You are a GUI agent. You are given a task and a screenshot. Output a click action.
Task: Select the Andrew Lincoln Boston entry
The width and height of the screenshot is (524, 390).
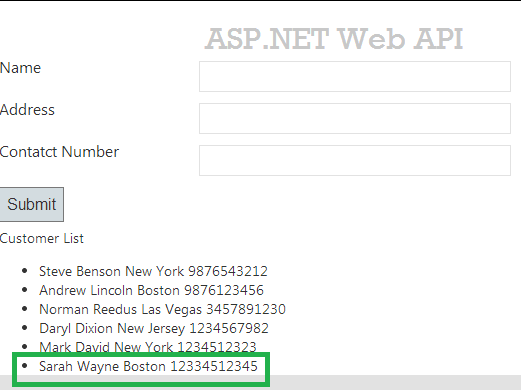pos(151,290)
